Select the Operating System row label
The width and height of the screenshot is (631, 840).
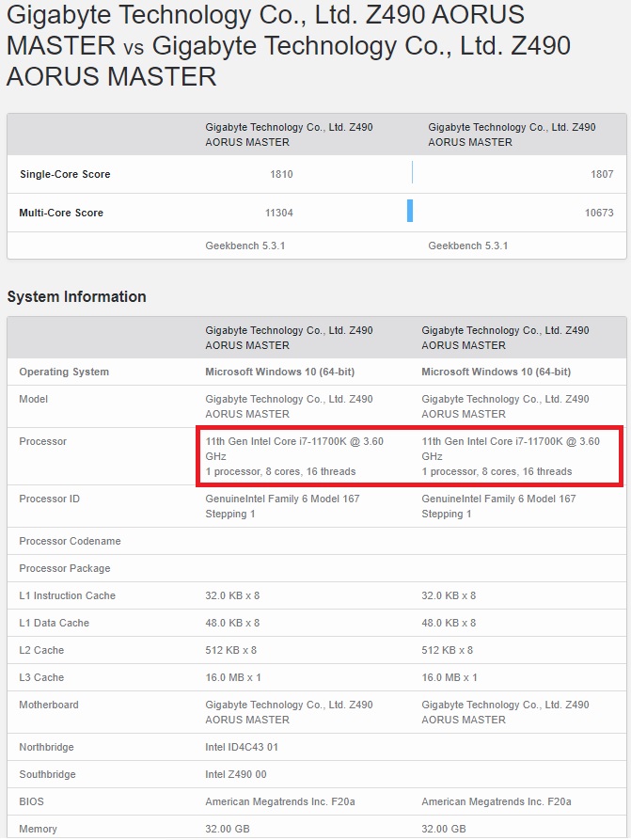64,372
